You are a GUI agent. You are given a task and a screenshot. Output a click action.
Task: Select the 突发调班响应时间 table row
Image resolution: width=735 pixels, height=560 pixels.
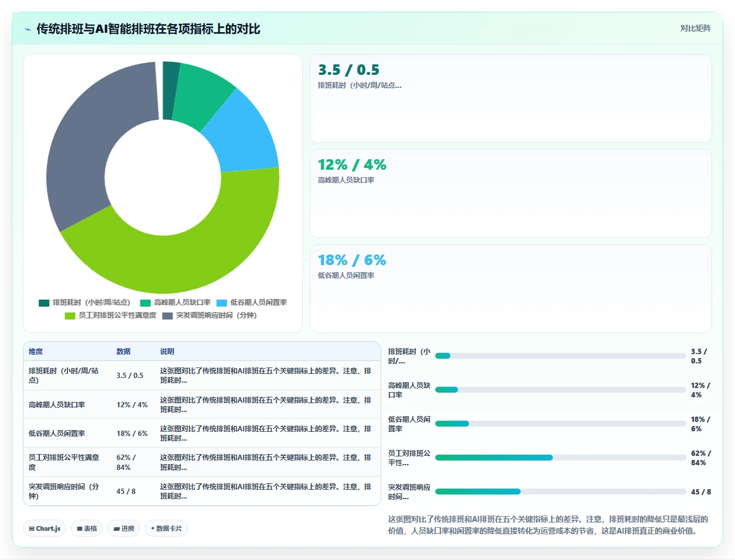tap(202, 491)
